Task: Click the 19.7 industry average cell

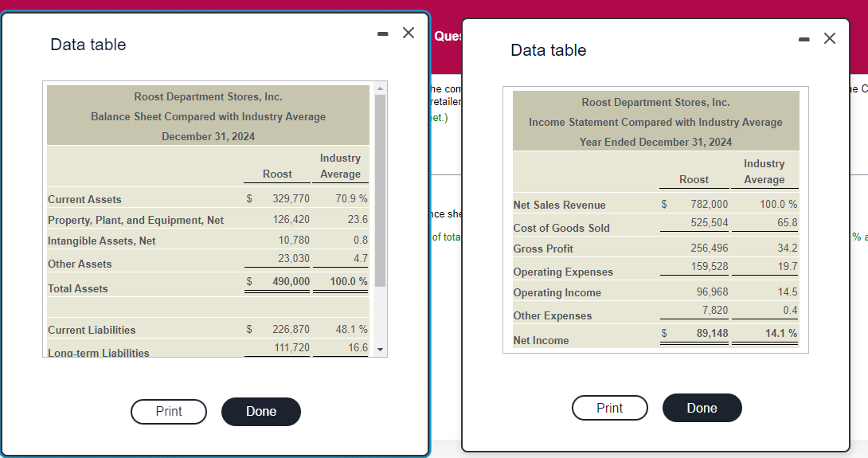Action: (788, 266)
